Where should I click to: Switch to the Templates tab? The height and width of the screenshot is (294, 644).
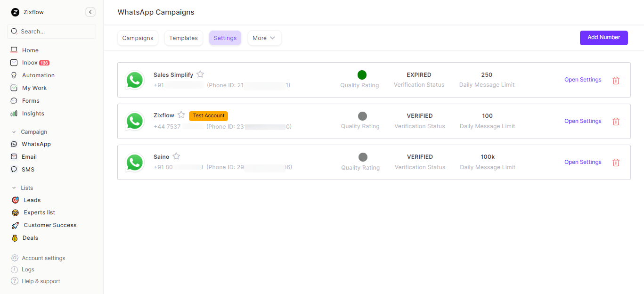click(x=183, y=38)
